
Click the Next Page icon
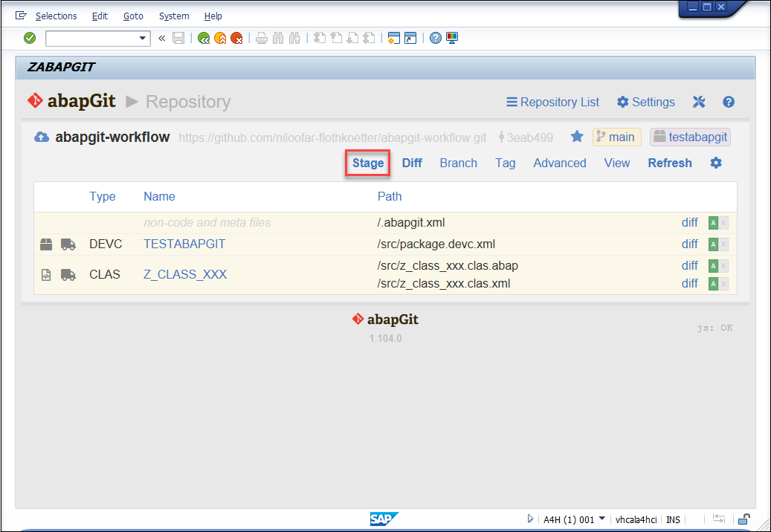(x=352, y=38)
